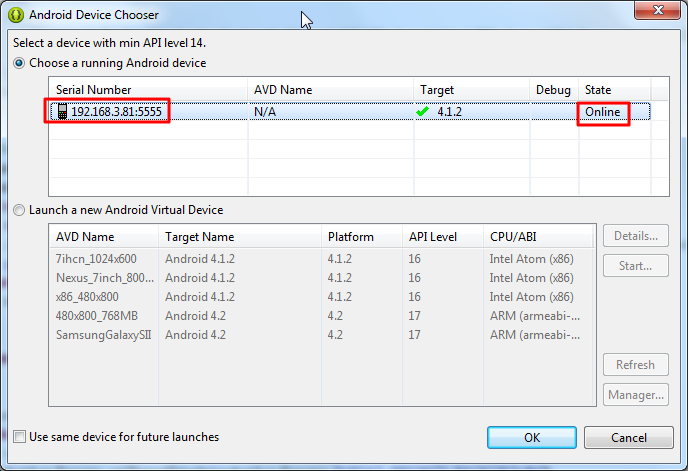
Task: Click the Target column header
Action: [x=472, y=90]
